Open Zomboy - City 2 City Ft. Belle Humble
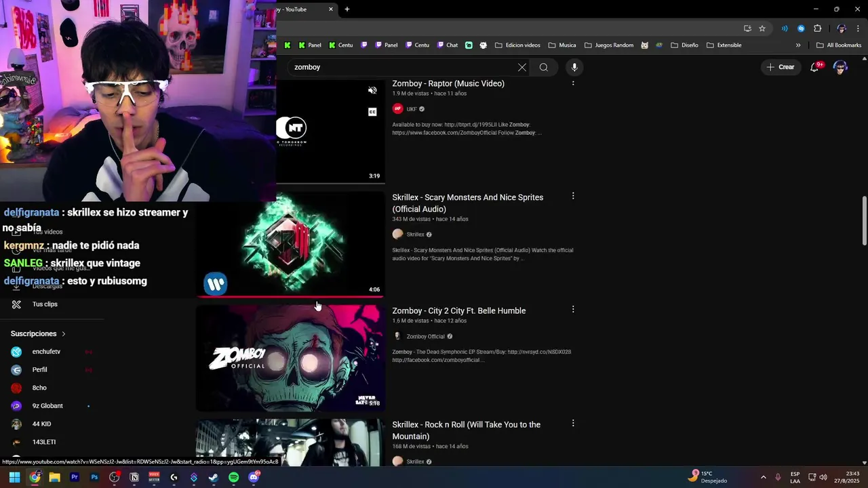The height and width of the screenshot is (488, 868). (x=458, y=310)
